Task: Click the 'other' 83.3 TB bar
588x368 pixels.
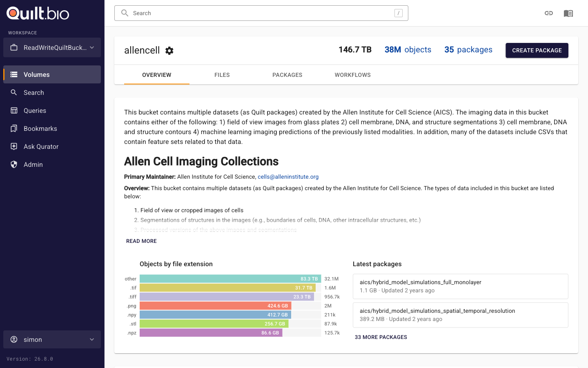Action: (230, 279)
